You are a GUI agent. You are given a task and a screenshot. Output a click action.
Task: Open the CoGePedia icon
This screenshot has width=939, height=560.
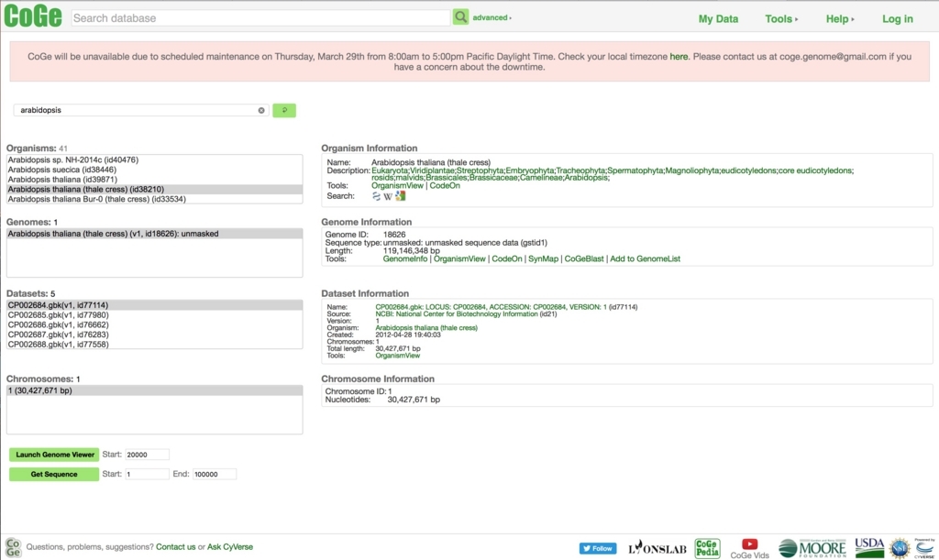click(x=707, y=548)
